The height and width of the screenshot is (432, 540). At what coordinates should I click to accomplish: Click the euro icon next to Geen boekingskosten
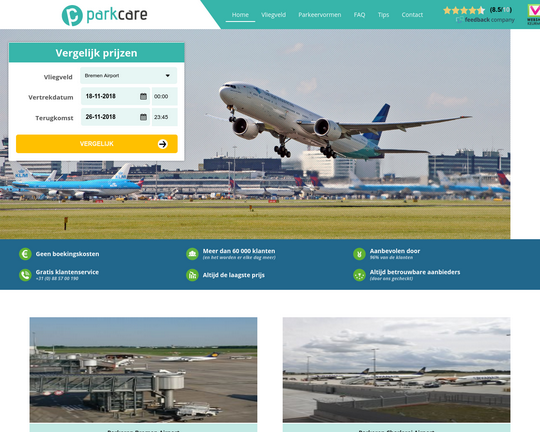(x=25, y=254)
